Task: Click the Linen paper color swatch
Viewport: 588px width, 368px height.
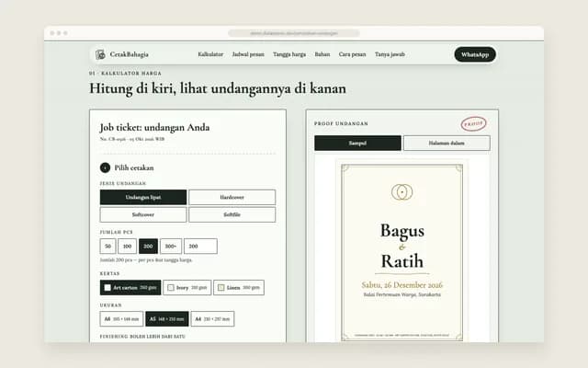Action: [x=221, y=288]
